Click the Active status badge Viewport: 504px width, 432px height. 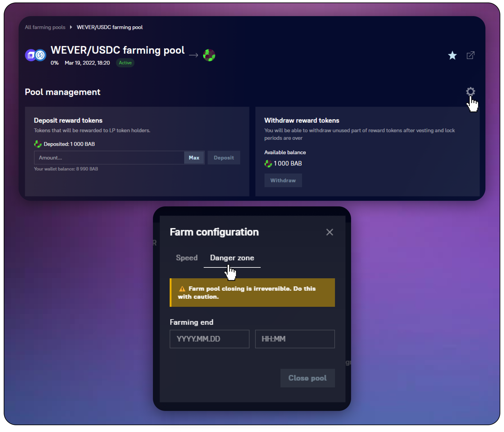125,63
